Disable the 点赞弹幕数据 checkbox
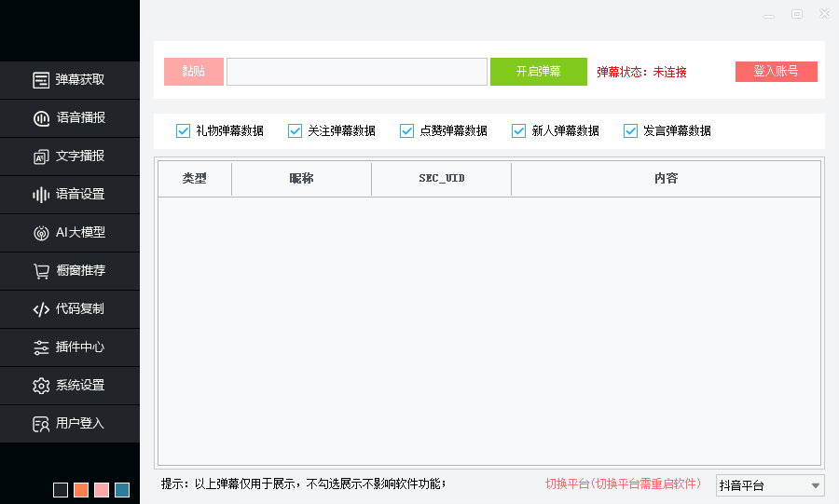This screenshot has height=504, width=839. tap(407, 130)
